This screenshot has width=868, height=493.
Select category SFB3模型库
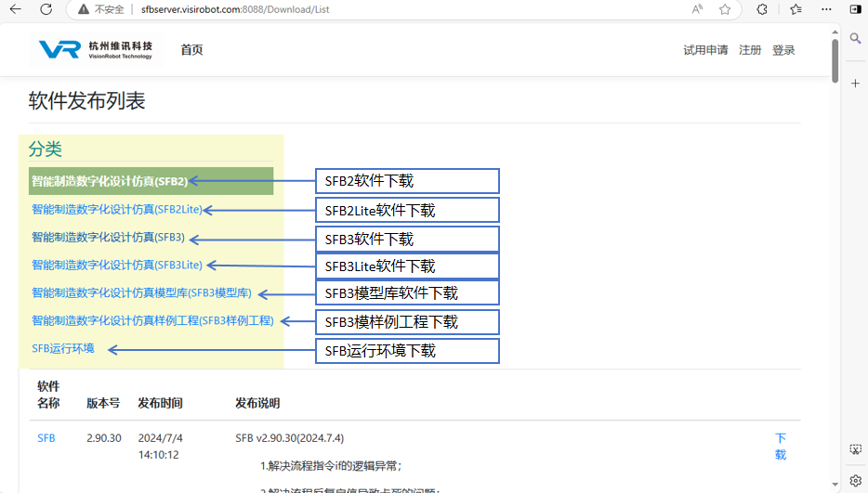(x=141, y=292)
